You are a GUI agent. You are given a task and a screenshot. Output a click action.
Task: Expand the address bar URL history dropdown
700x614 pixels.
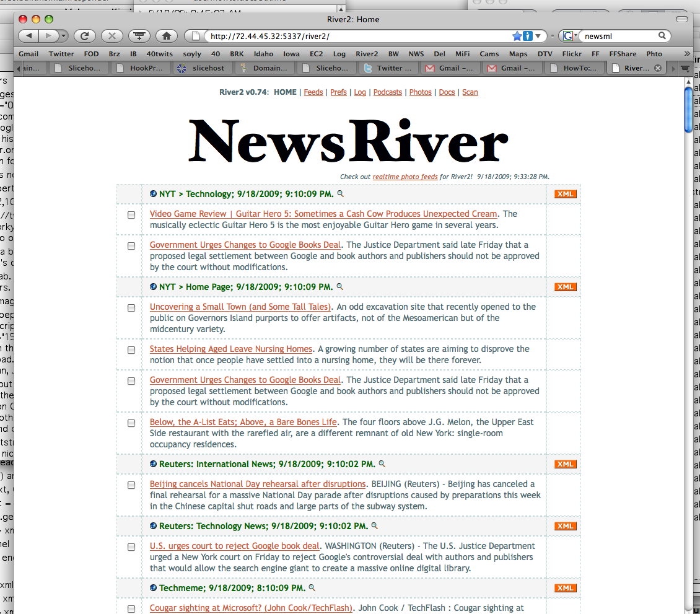click(538, 37)
